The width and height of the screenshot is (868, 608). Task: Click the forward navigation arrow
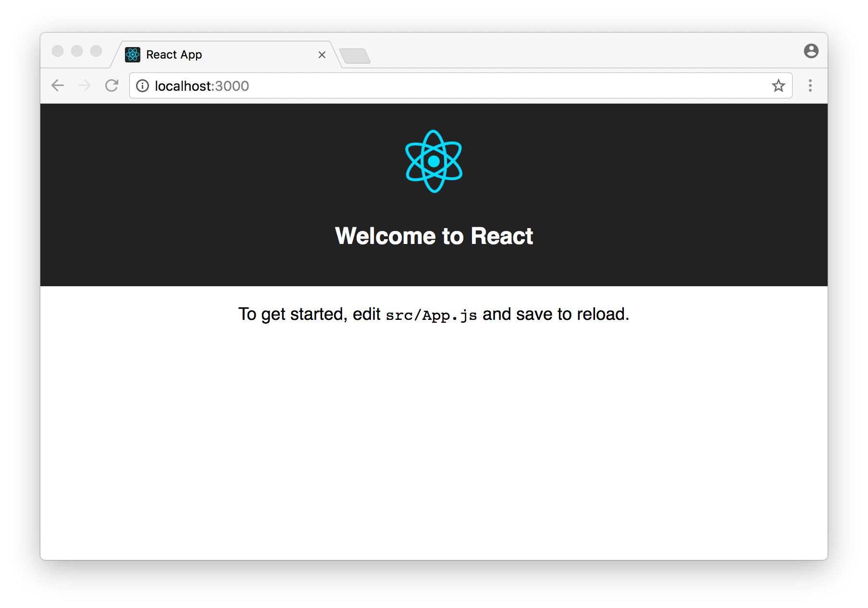pyautogui.click(x=85, y=85)
